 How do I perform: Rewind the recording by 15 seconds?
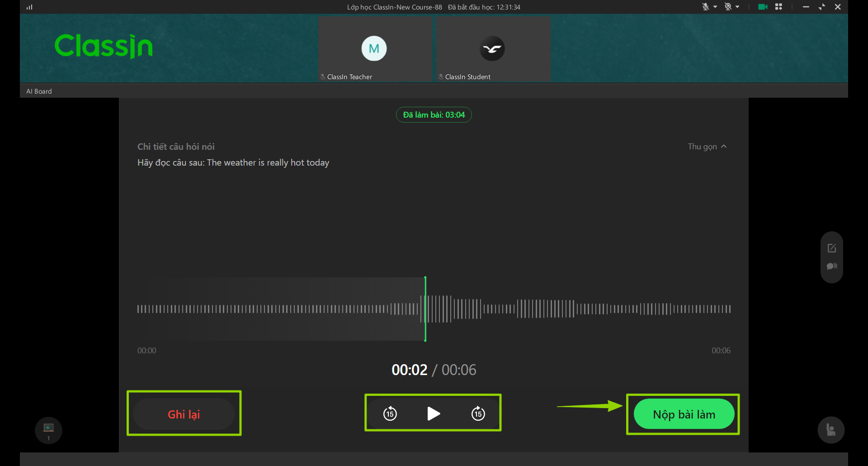tap(390, 414)
